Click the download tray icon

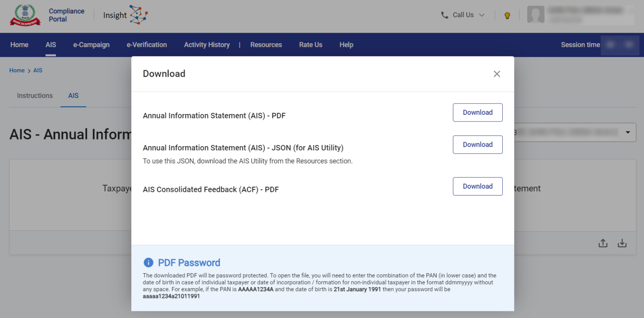[x=622, y=243]
